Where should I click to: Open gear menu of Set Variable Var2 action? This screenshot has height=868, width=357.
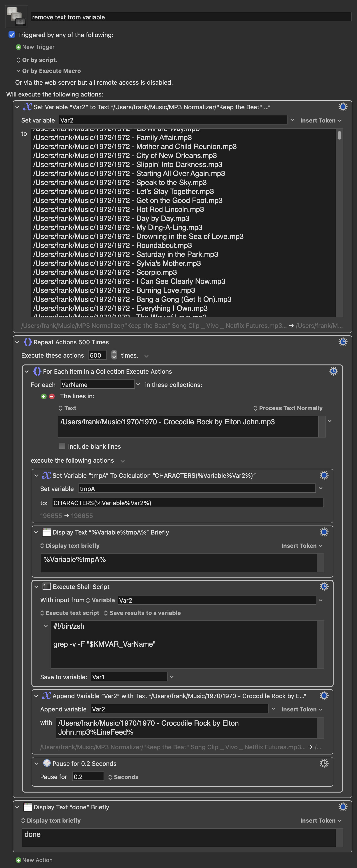[343, 107]
